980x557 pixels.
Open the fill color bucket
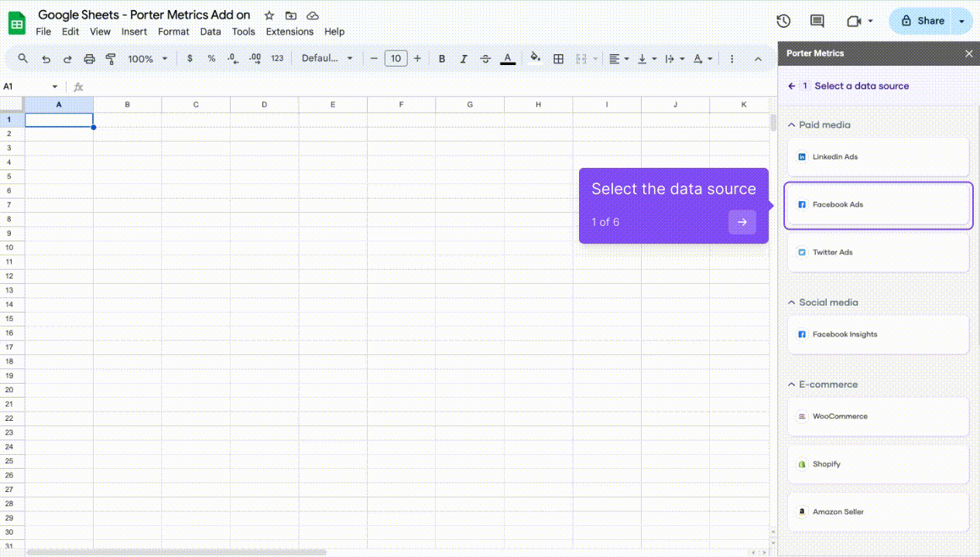[535, 58]
